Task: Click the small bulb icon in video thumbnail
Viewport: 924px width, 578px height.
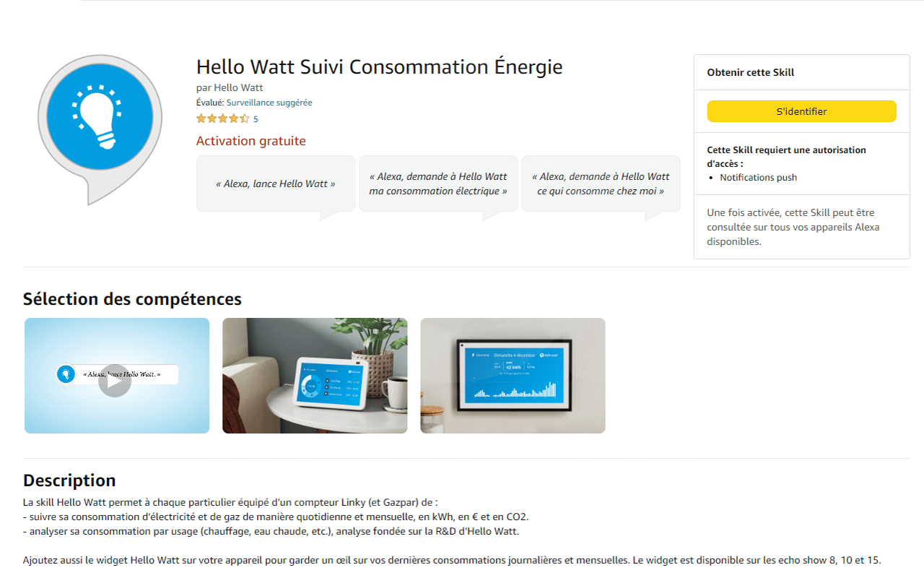Action: point(66,374)
